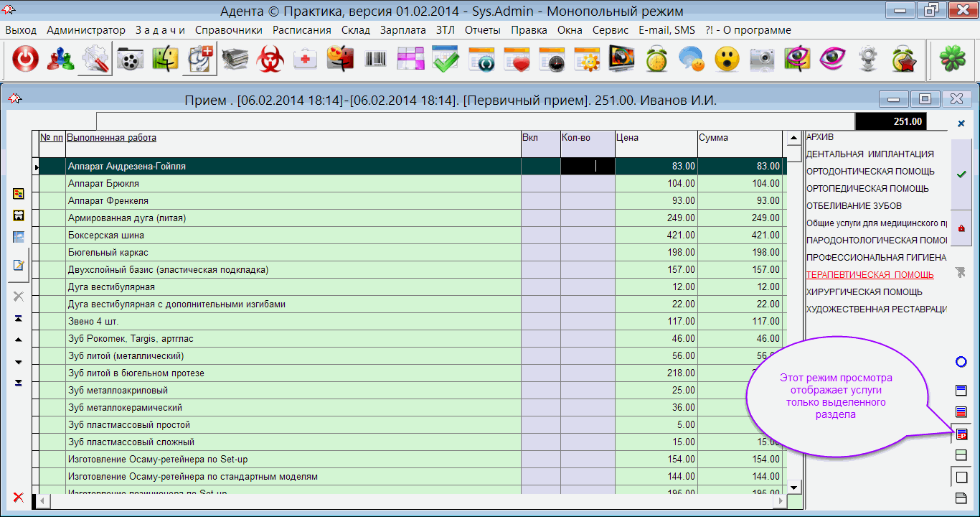Click the alarm clock toolbar icon
The width and height of the screenshot is (980, 517).
[656, 60]
